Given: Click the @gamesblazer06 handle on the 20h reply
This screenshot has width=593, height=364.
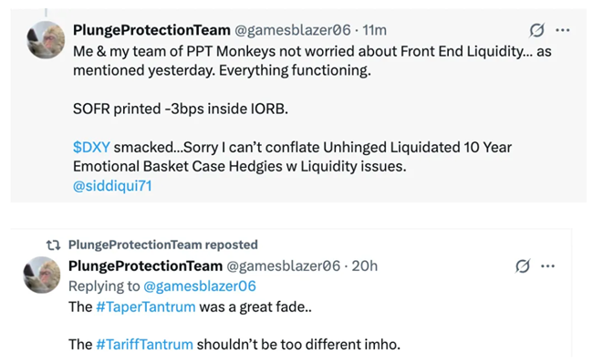Looking at the screenshot, I should pyautogui.click(x=283, y=266).
